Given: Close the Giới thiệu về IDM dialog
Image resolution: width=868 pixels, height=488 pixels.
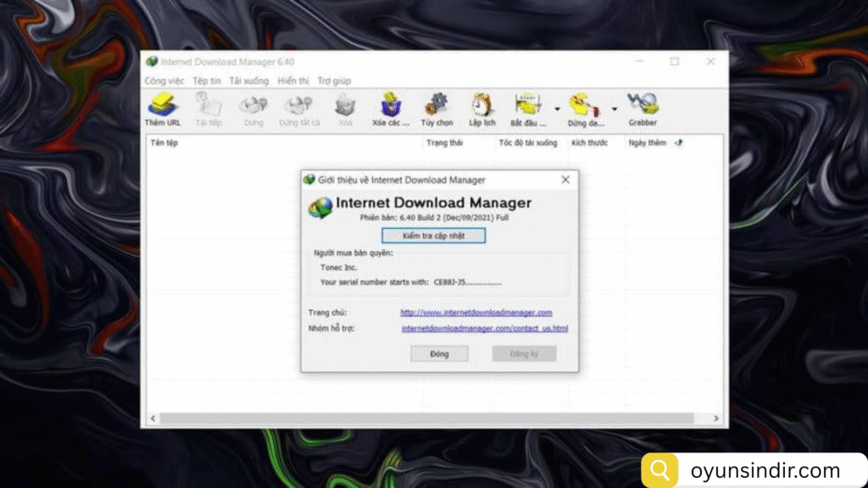Looking at the screenshot, I should (x=565, y=180).
